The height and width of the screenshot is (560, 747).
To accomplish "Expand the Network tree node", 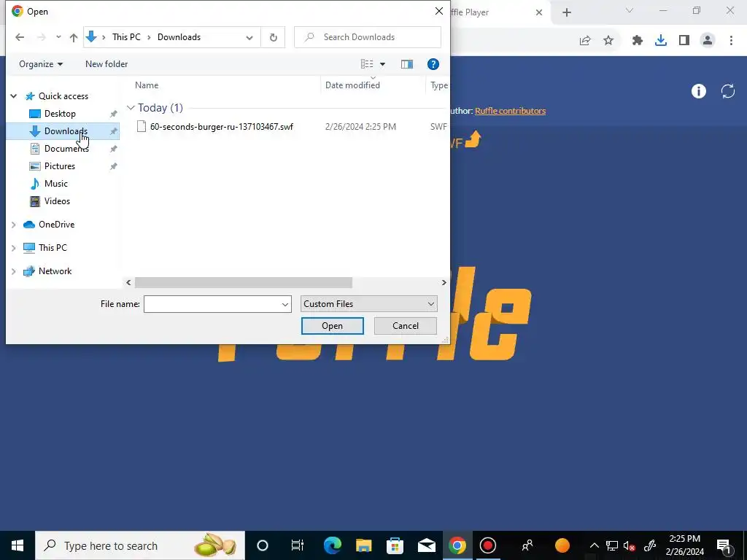I will coord(14,271).
